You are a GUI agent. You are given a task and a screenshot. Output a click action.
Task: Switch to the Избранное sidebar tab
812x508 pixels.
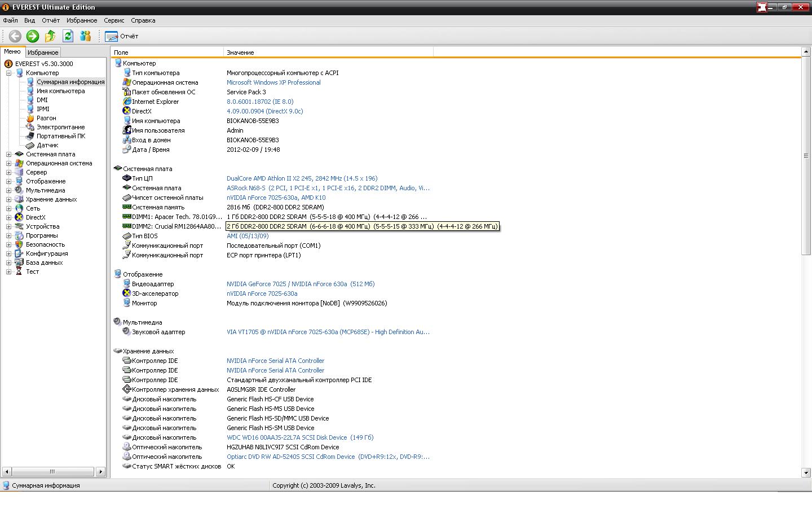[x=43, y=52]
